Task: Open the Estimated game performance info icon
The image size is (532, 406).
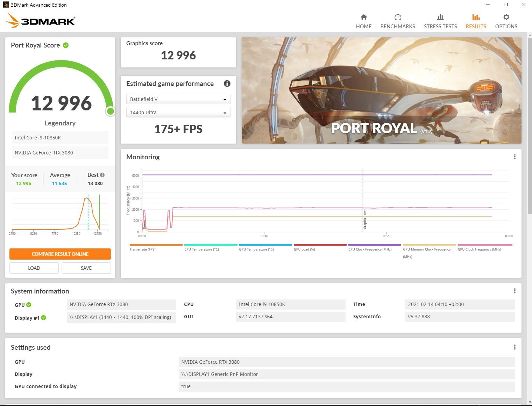Action: point(227,84)
